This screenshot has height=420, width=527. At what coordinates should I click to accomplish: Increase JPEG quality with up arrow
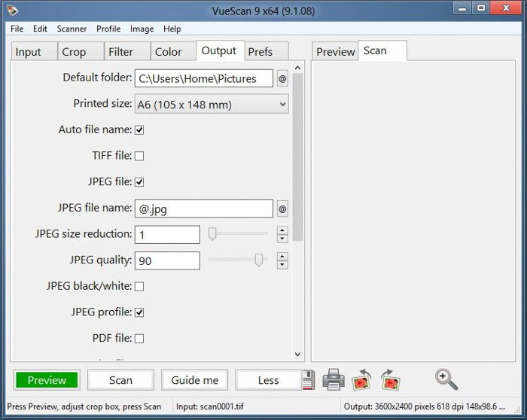tap(282, 257)
